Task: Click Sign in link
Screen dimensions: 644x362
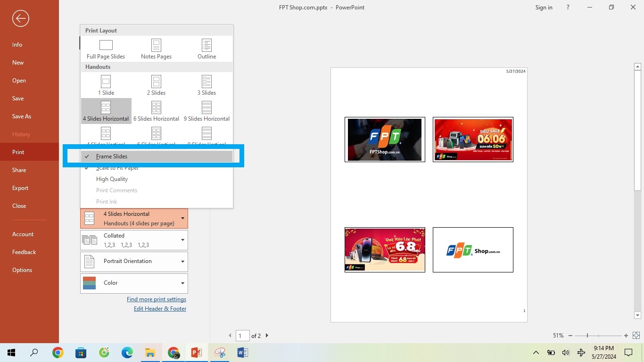Action: tap(544, 8)
